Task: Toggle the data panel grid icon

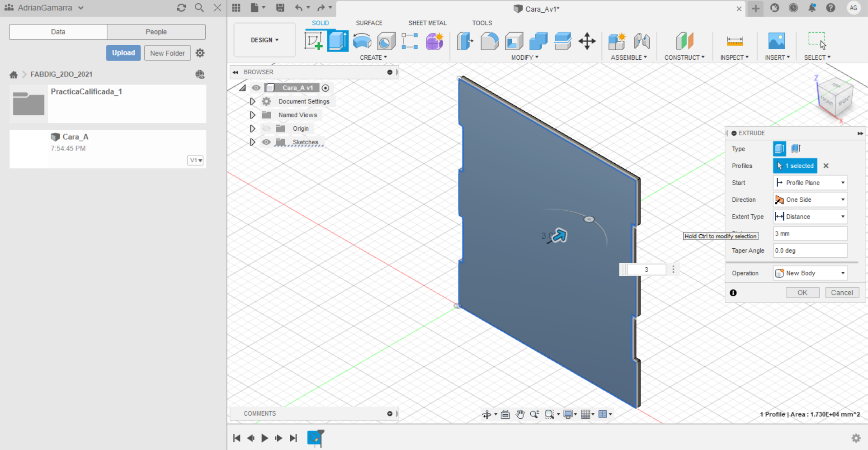Action: click(236, 8)
